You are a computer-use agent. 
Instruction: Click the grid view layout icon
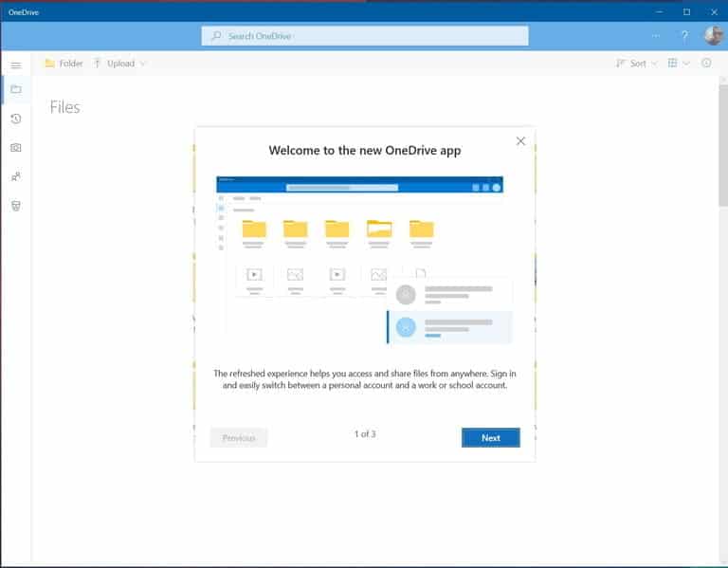point(672,63)
